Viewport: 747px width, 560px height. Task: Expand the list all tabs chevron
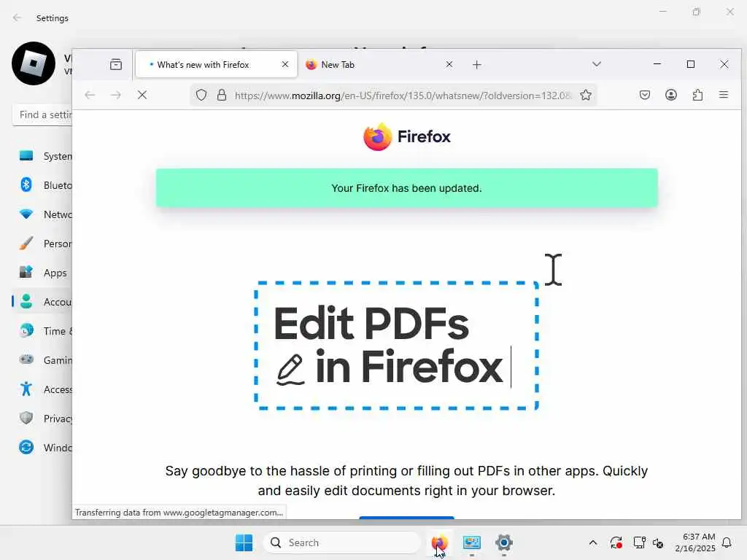597,64
